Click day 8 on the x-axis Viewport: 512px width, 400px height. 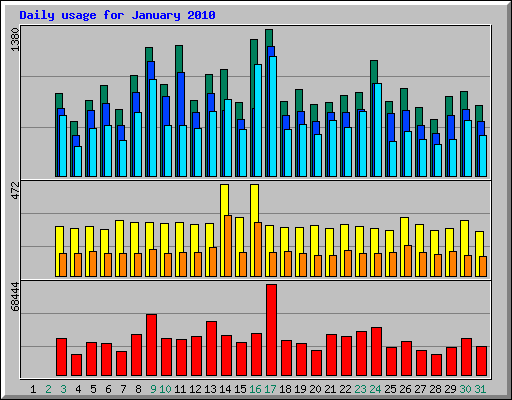tap(138, 389)
